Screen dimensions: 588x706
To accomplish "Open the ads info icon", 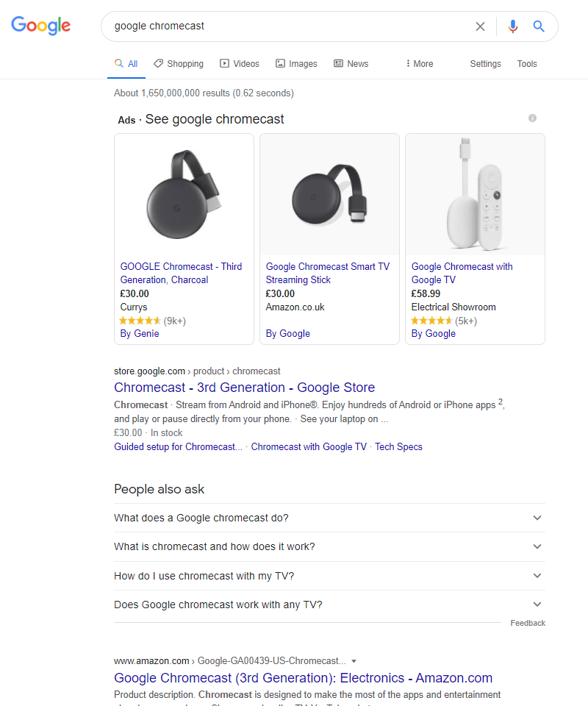I will coord(532,118).
